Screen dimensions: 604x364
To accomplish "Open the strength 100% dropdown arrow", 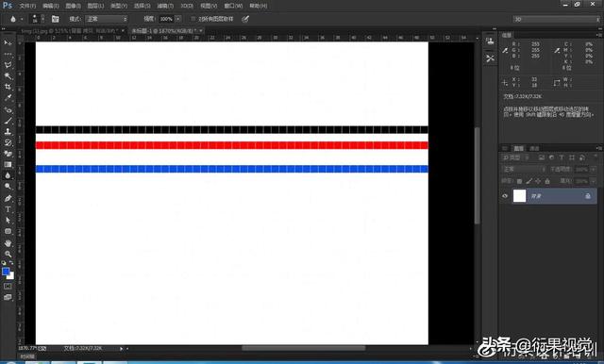I will pyautogui.click(x=178, y=19).
